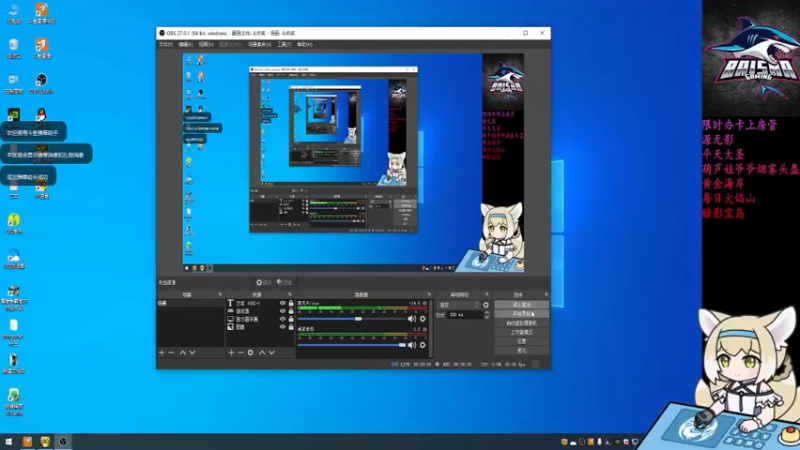Toggle visibility of game capture source
Screen dimensions: 800x450
tap(282, 311)
